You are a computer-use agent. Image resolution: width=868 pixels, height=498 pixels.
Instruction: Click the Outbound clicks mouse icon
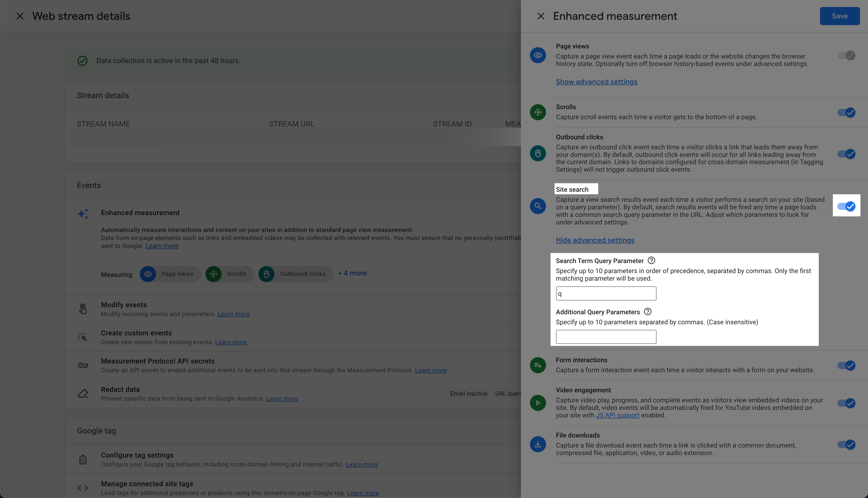point(538,154)
